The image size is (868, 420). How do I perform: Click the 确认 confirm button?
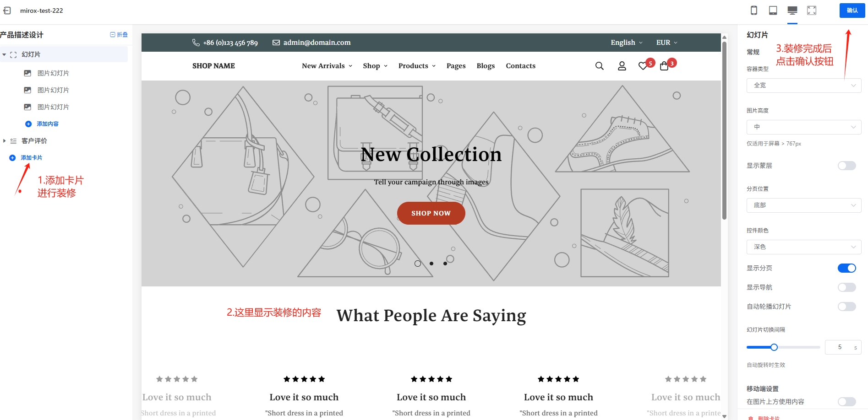tap(852, 11)
